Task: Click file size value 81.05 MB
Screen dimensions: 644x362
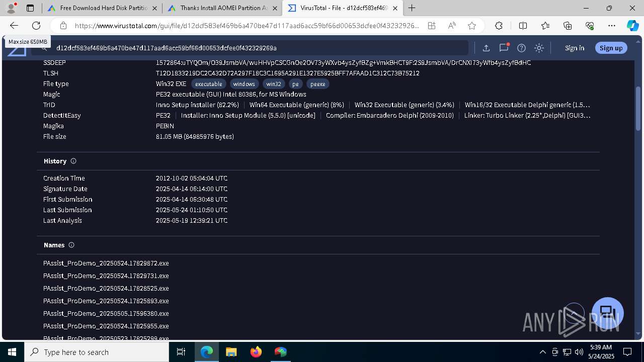Action: click(195, 136)
